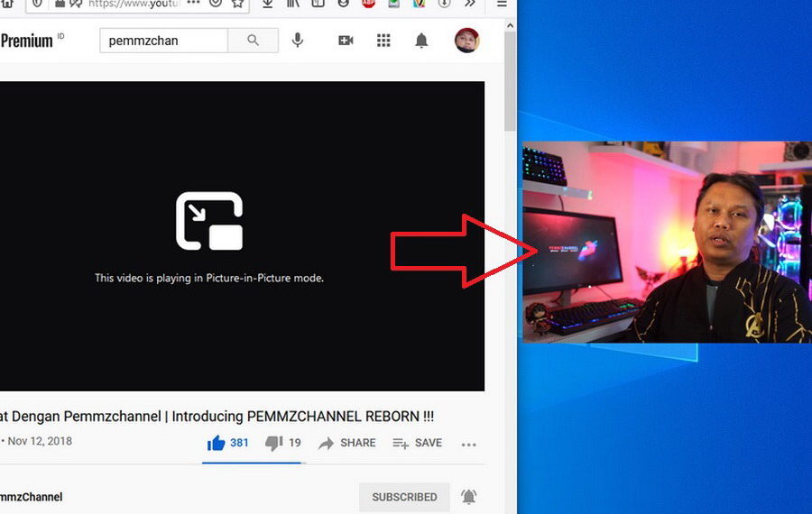Viewport: 812px width, 514px height.
Task: Expand the toolbar overflow chevrons
Action: click(x=470, y=3)
